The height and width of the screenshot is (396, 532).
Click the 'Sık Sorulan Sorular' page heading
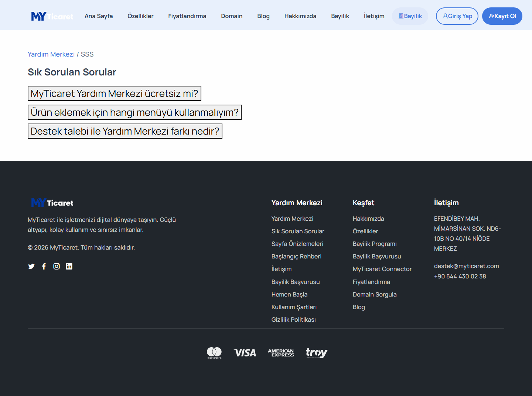[x=72, y=72]
